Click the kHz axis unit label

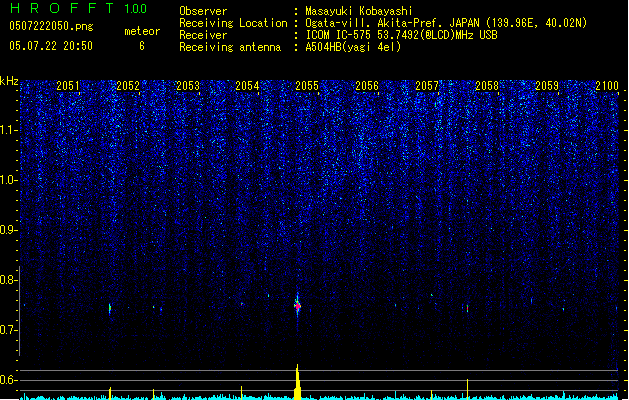coord(9,81)
